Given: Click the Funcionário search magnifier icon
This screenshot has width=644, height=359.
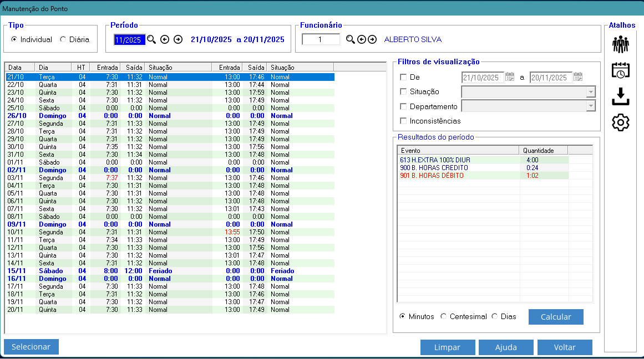Looking at the screenshot, I should point(350,39).
